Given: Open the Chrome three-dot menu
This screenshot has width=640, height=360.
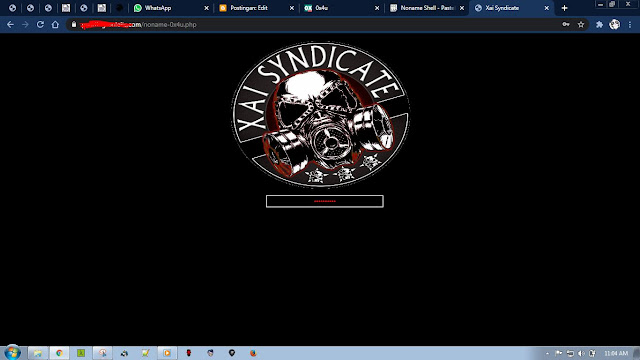Looking at the screenshot, I should tap(630, 24).
